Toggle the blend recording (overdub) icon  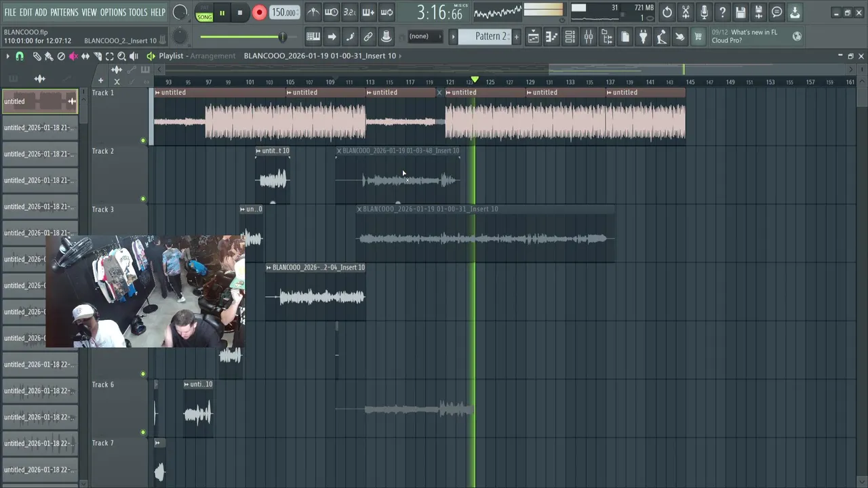click(368, 12)
